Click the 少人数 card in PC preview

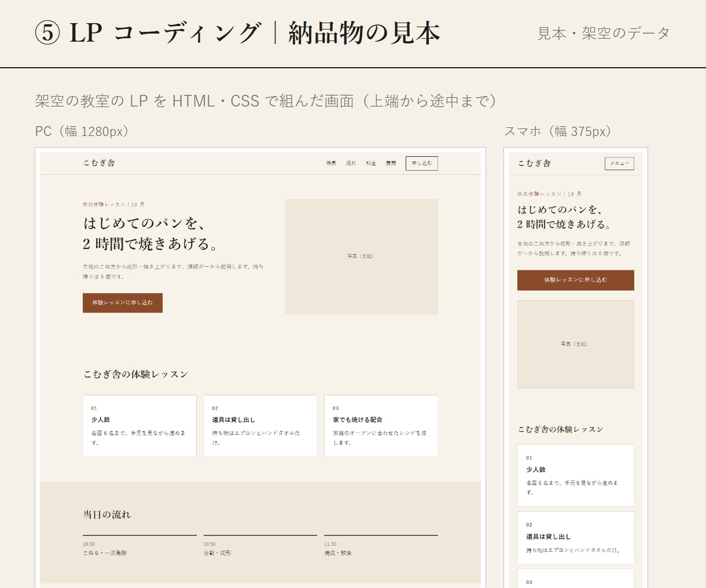point(139,426)
